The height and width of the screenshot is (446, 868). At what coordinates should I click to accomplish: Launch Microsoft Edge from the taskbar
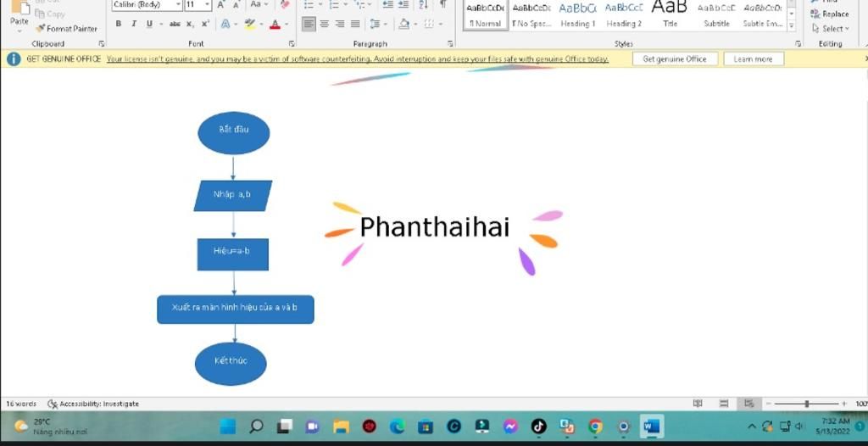pos(397,426)
